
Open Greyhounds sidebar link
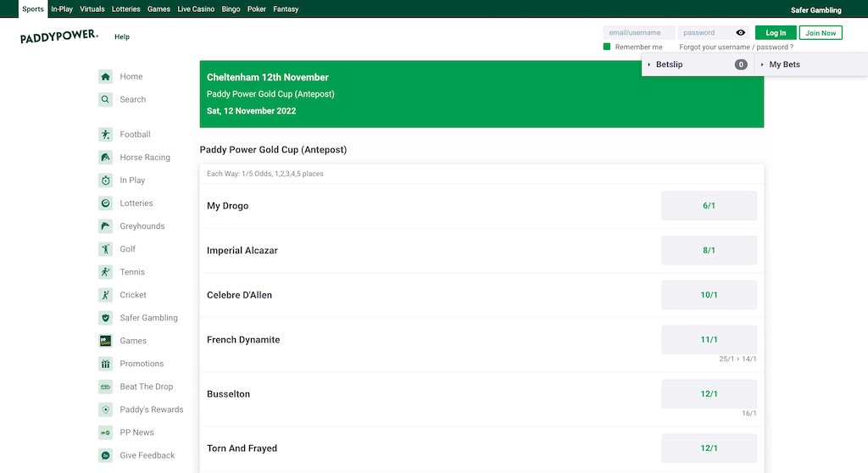tap(142, 226)
